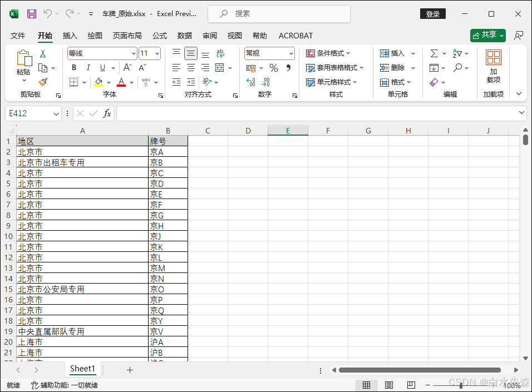Decrease indent of cell text
Image resolution: width=532 pixels, height=392 pixels.
click(x=176, y=82)
